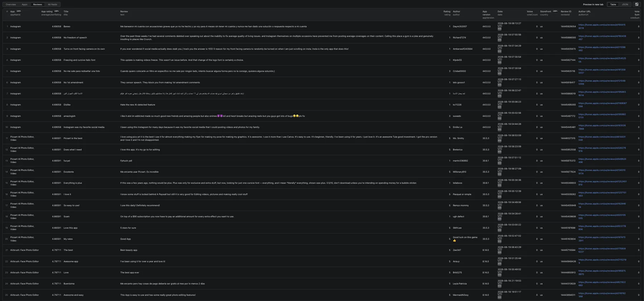Open Richard7274's author URL link
The width and height of the screenshot is (644, 301).
click(x=602, y=38)
